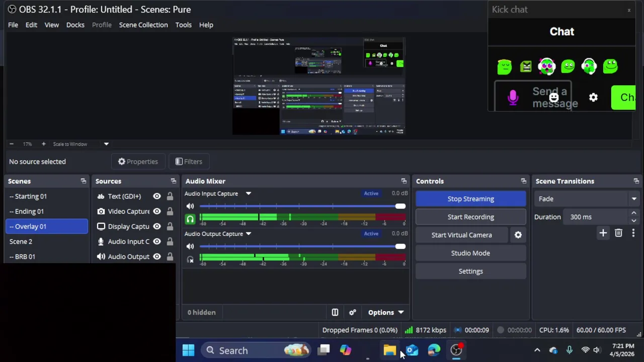Hide the Video Capture source
The image size is (644, 362).
click(157, 211)
